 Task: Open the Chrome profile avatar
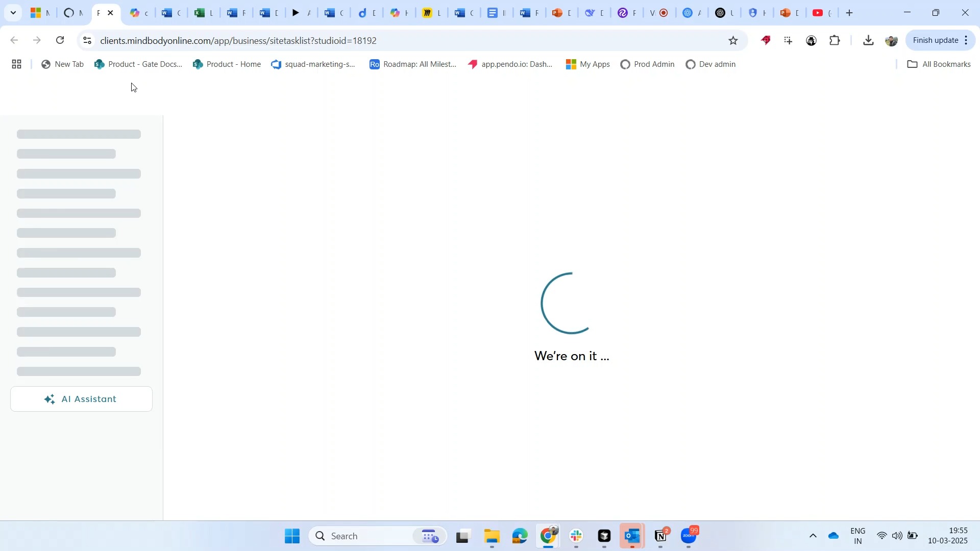pos(892,40)
